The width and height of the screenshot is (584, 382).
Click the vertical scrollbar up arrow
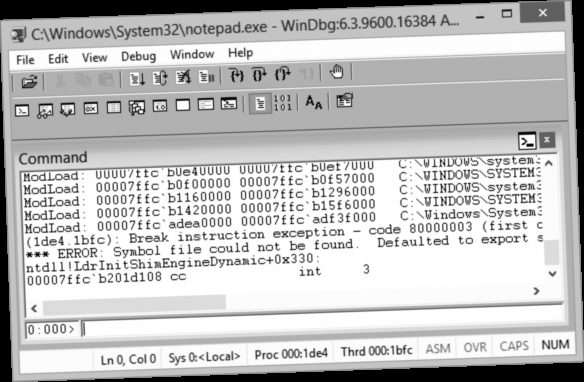(x=549, y=163)
